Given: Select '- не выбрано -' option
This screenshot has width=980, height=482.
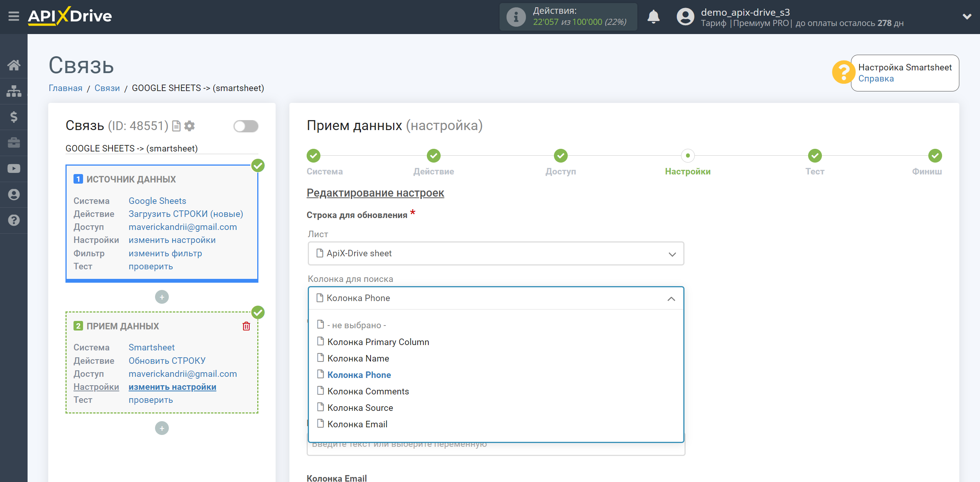Looking at the screenshot, I should [357, 325].
